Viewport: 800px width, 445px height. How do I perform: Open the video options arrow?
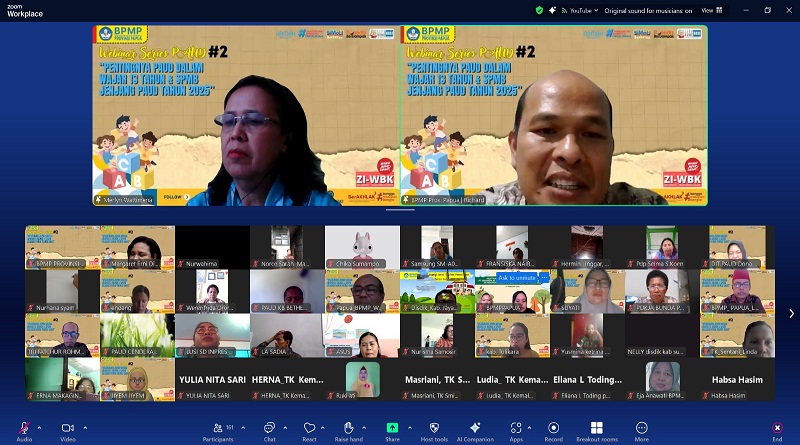click(85, 428)
